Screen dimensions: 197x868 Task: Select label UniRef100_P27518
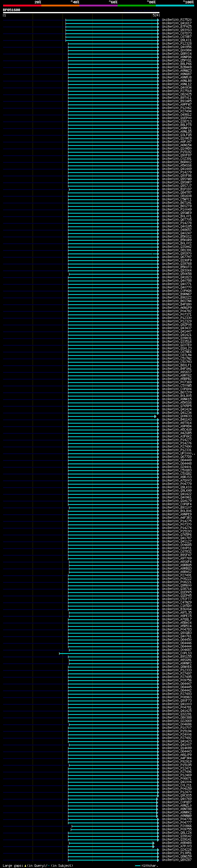pyautogui.click(x=176, y=91)
